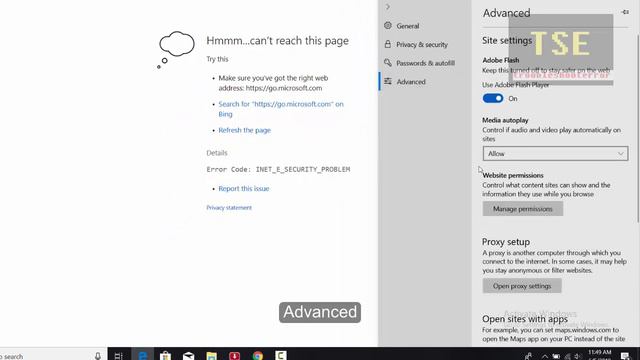640x360 pixels.
Task: Click the Proxy setup heading
Action: point(506,242)
